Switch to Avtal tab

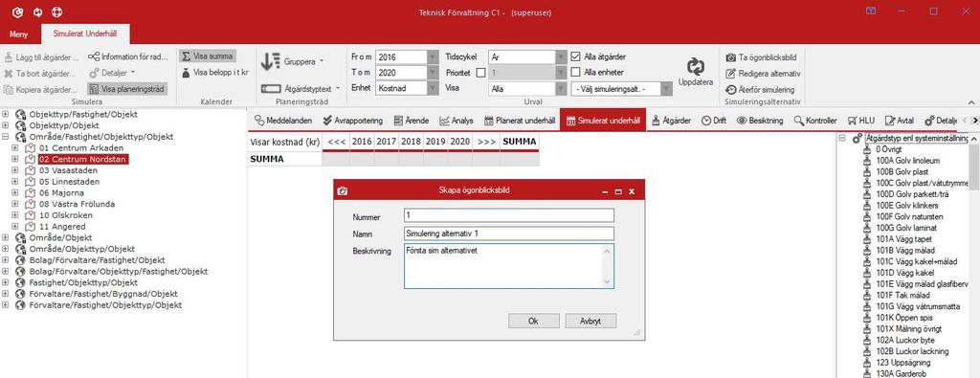tap(901, 121)
